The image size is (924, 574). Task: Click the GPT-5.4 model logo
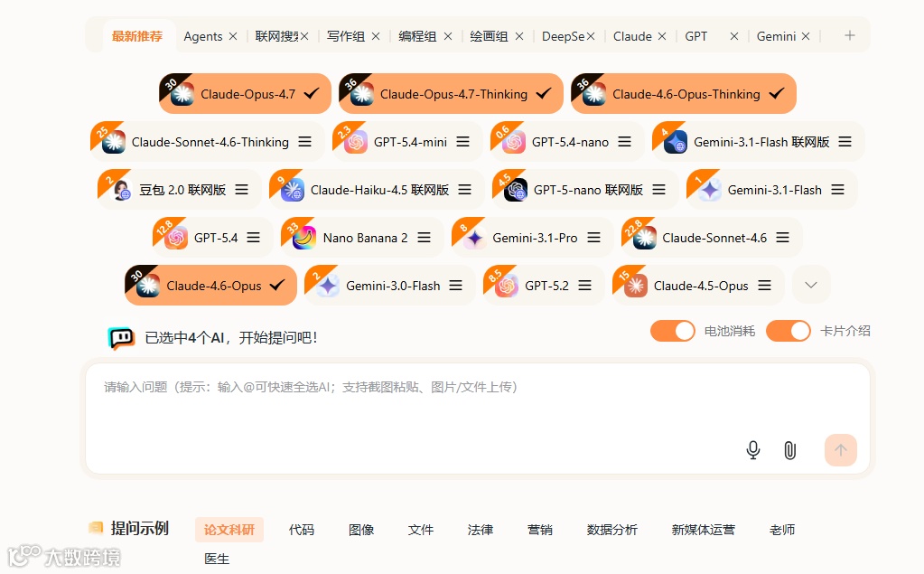(176, 238)
